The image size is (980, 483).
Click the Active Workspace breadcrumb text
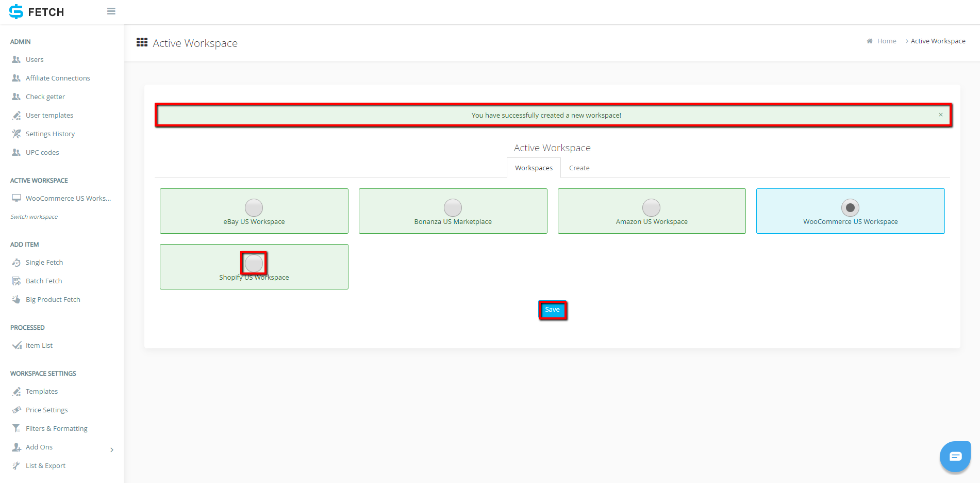coord(938,41)
